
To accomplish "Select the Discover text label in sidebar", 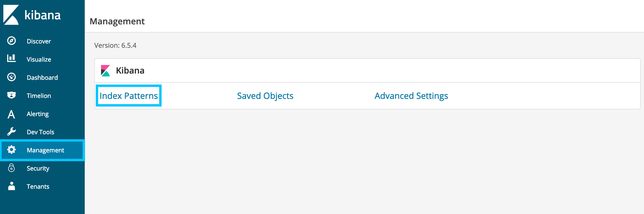I will pos(39,41).
